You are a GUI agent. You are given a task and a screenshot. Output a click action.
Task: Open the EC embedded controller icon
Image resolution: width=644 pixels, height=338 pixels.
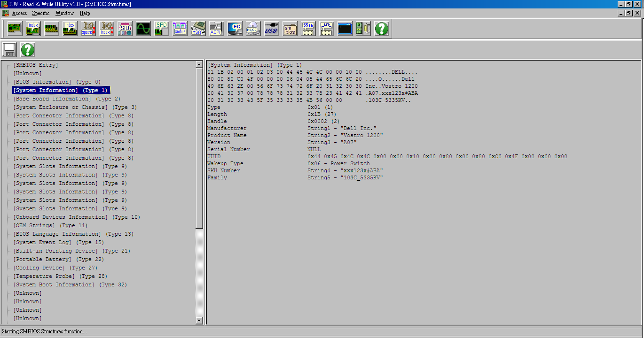point(235,29)
